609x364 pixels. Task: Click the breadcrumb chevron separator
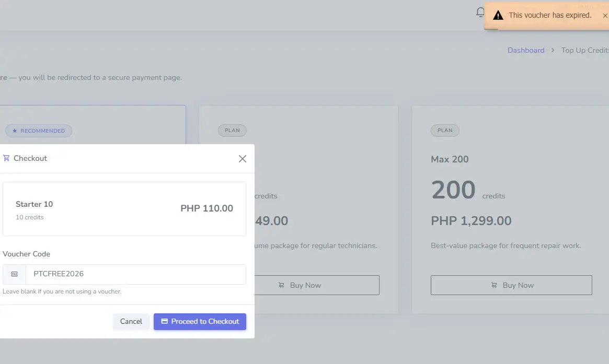(553, 51)
